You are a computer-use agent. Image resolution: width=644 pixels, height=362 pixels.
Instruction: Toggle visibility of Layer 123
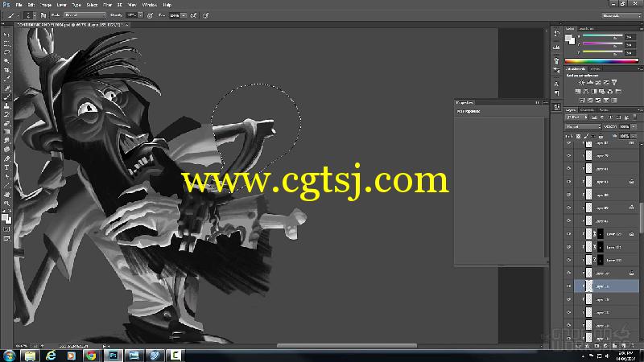coord(569,234)
